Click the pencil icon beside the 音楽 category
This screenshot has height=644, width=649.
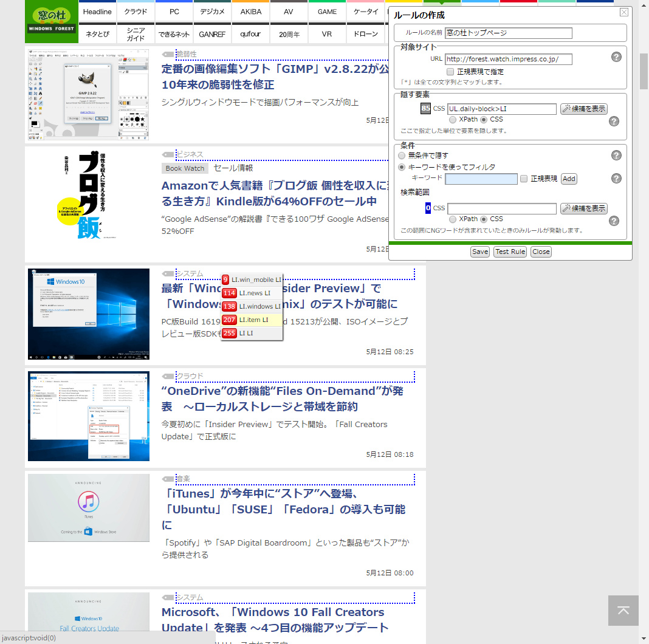tap(168, 478)
